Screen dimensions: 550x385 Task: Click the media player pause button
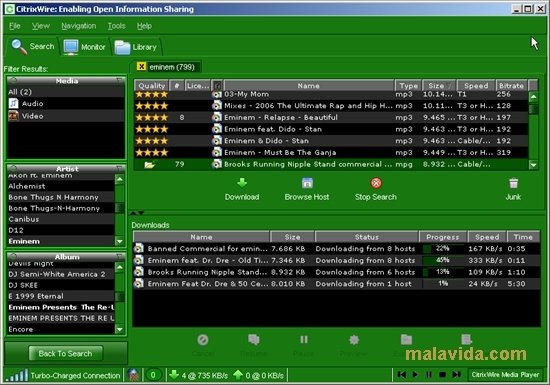point(429,375)
